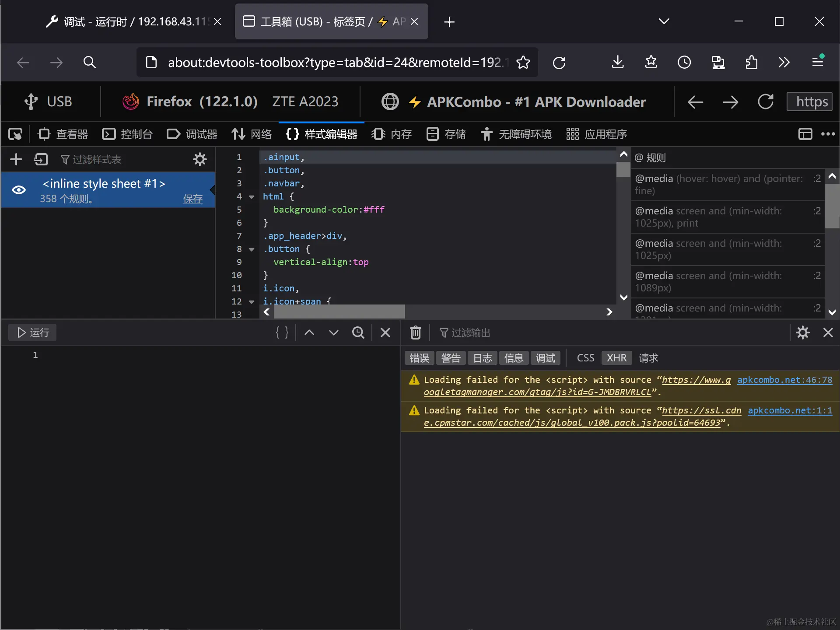Add a new style sheet
The width and height of the screenshot is (840, 630).
pyautogui.click(x=16, y=159)
